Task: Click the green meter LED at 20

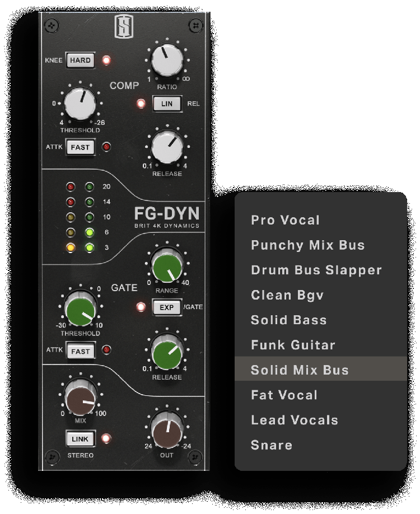Action: click(89, 187)
